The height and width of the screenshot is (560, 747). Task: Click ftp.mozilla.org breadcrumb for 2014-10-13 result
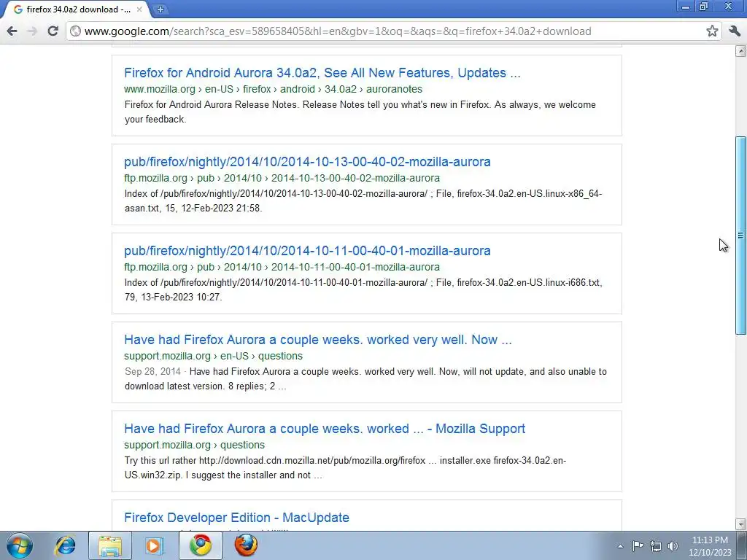[x=282, y=178]
